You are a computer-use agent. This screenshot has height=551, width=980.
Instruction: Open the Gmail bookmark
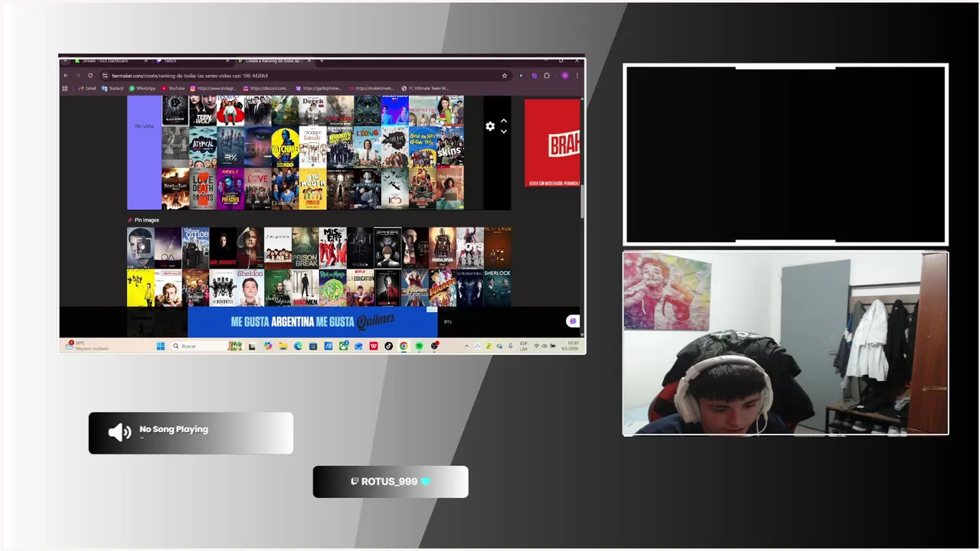click(x=87, y=88)
